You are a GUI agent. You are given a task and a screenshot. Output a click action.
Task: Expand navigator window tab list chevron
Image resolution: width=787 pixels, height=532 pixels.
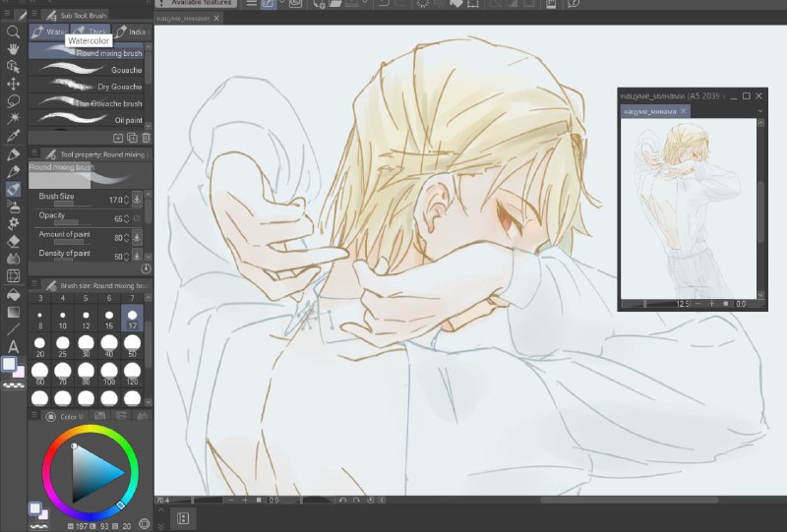click(x=759, y=111)
